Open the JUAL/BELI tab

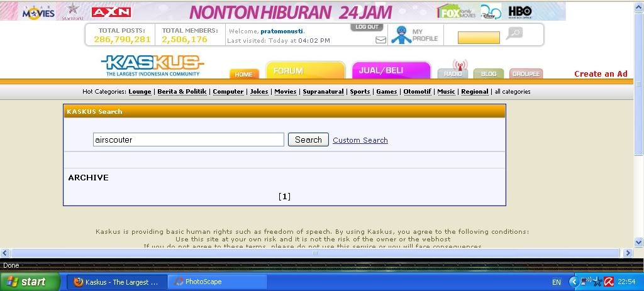tap(391, 70)
